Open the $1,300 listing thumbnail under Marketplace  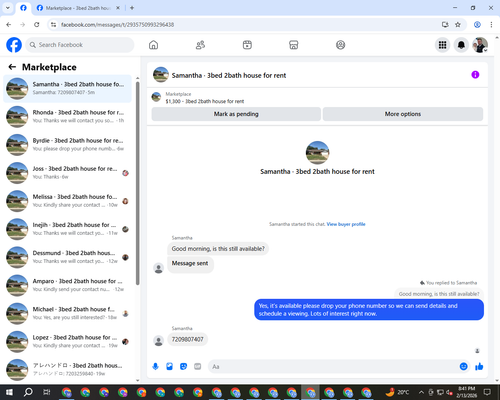coord(156,97)
